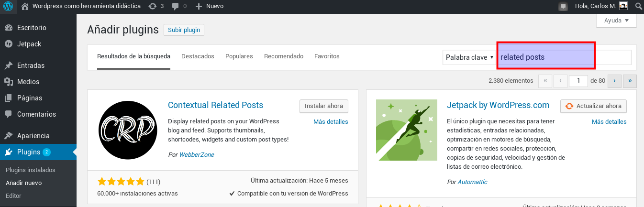Open the WebberZone author link
The height and width of the screenshot is (207, 644).
(x=197, y=154)
